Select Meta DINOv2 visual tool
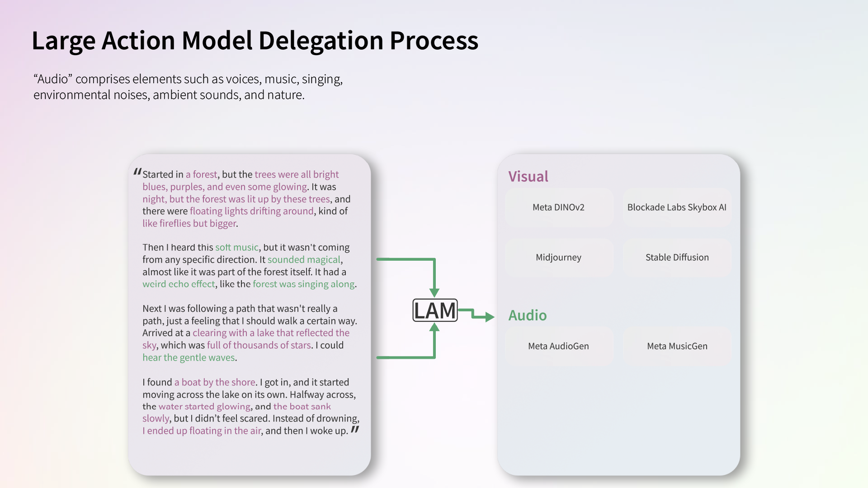Image resolution: width=868 pixels, height=488 pixels. coord(559,207)
